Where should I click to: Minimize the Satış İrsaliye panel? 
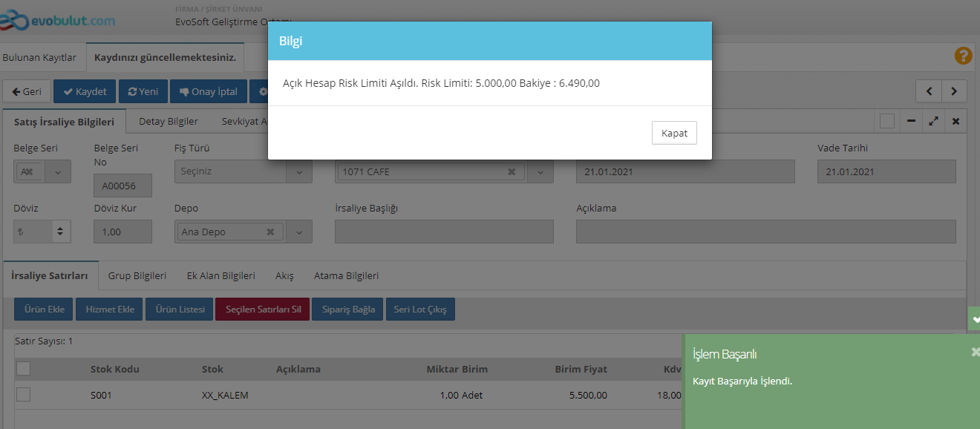[911, 121]
